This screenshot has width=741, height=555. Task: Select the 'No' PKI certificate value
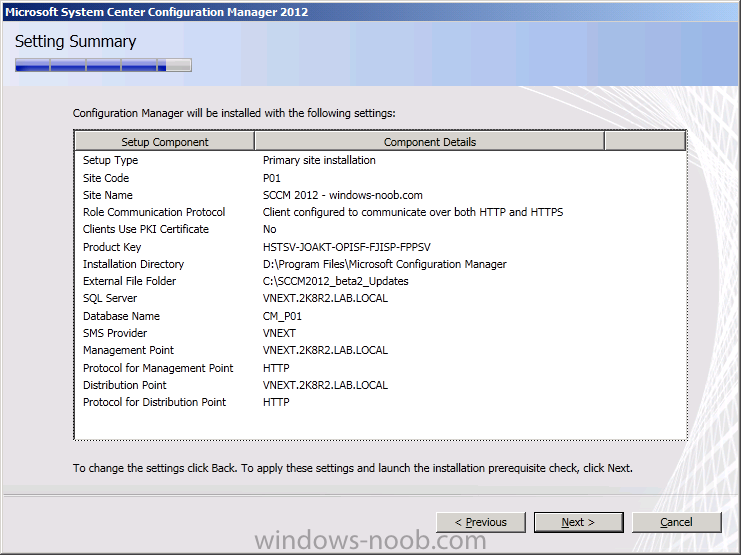tap(269, 229)
